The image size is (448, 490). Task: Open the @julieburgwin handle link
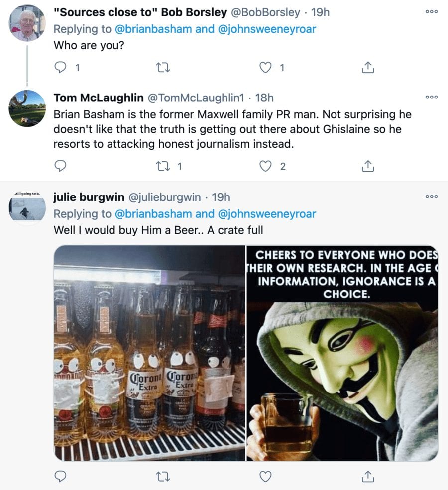point(165,197)
